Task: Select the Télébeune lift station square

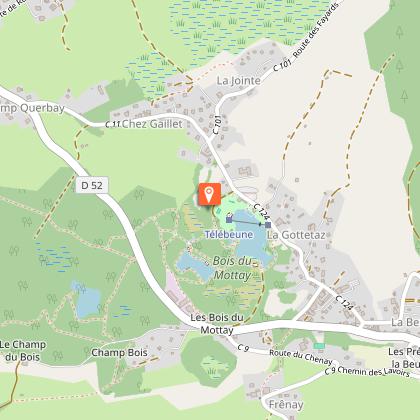Action: (x=229, y=219)
